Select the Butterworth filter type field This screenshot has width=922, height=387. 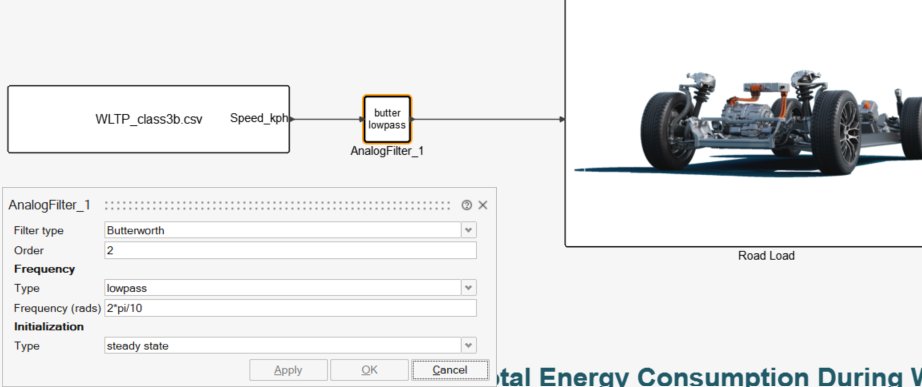283,230
